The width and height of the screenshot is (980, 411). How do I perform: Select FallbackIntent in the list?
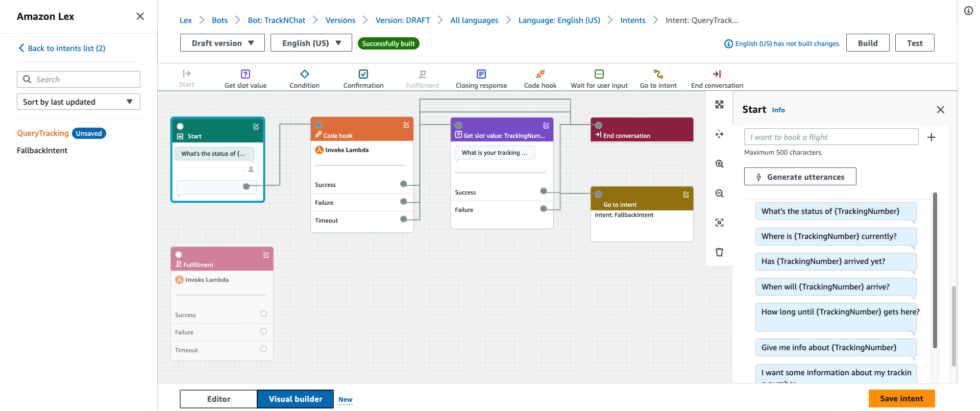coord(42,151)
